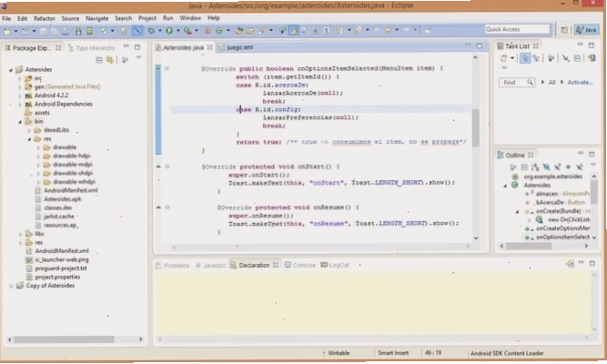This screenshot has width=607, height=364.
Task: Click the All filter in Task List
Action: click(x=551, y=83)
